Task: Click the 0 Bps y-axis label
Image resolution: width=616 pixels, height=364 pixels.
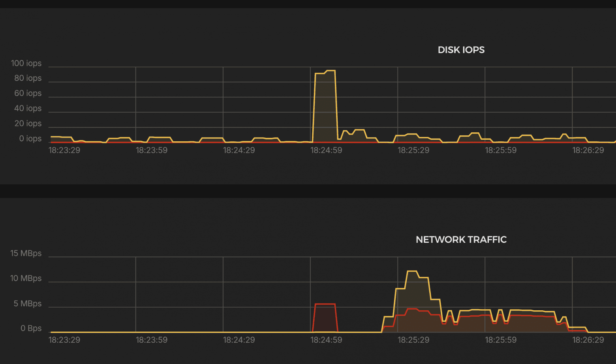Action: (31, 328)
